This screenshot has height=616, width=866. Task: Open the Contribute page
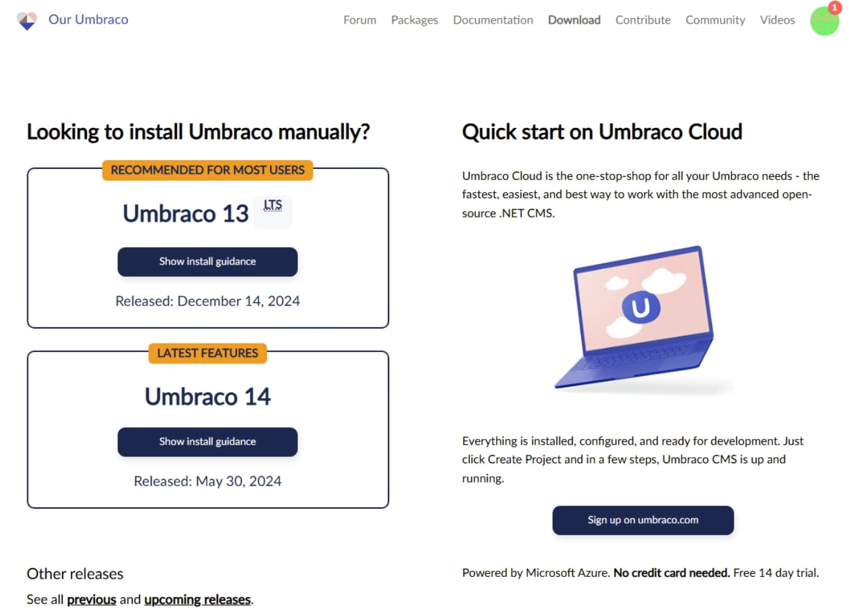(643, 20)
